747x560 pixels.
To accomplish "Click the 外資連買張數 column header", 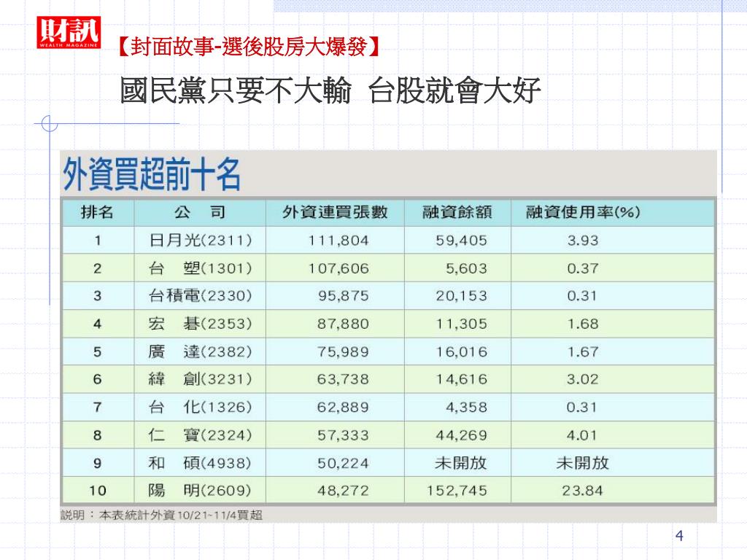I will point(335,212).
